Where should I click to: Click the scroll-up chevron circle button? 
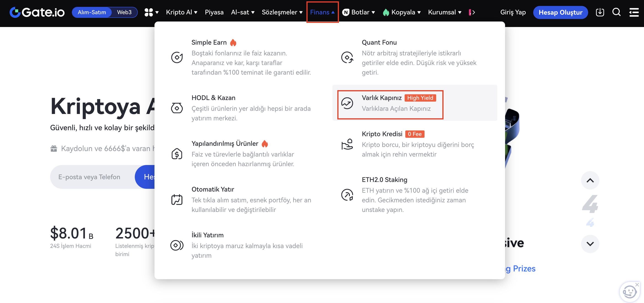590,181
